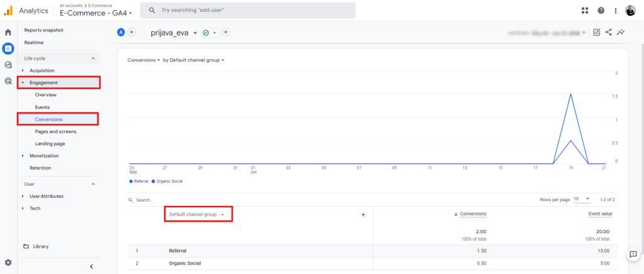This screenshot has height=274, width=644.
Task: Open the Rows per page dropdown
Action: (581, 199)
